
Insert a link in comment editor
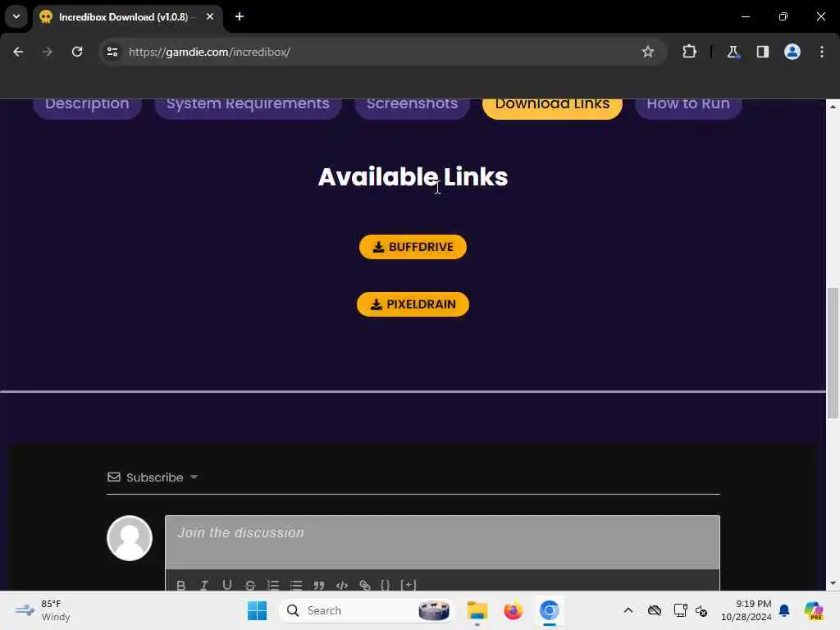pos(365,585)
